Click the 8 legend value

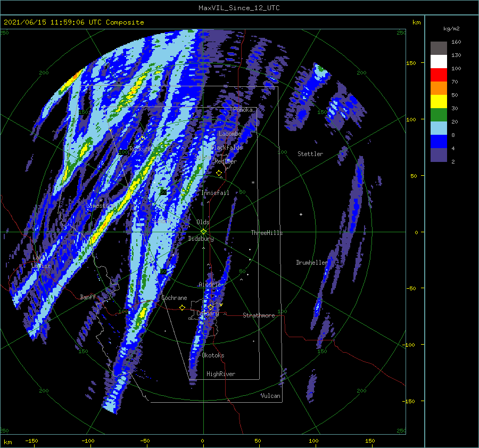(x=453, y=135)
